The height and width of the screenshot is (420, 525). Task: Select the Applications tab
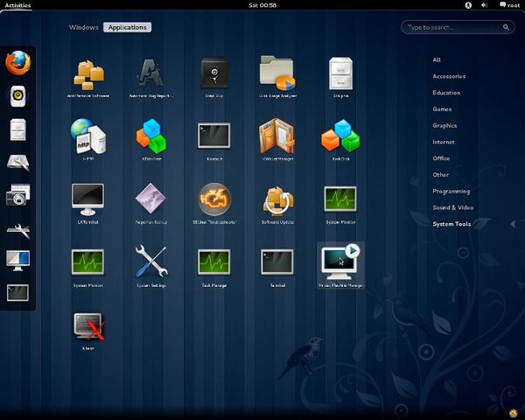127,27
